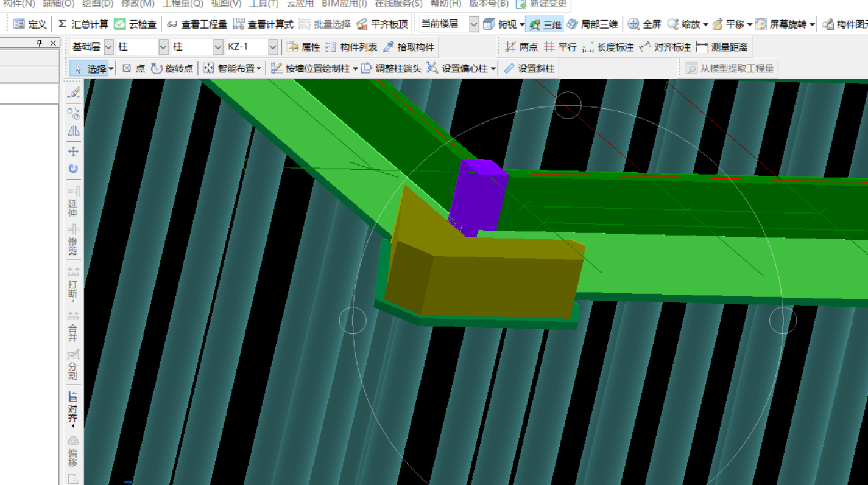
Task: Open the 定义 (Define) tool
Action: [x=30, y=24]
